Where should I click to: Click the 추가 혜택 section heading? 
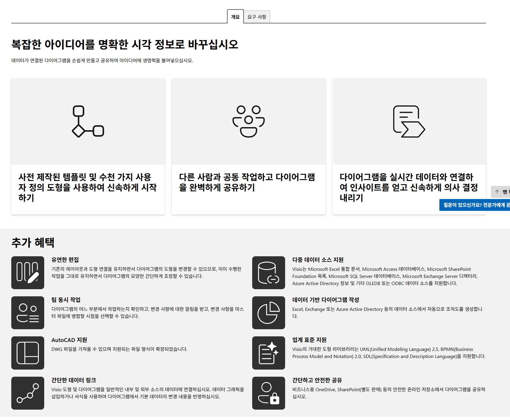[x=33, y=242]
